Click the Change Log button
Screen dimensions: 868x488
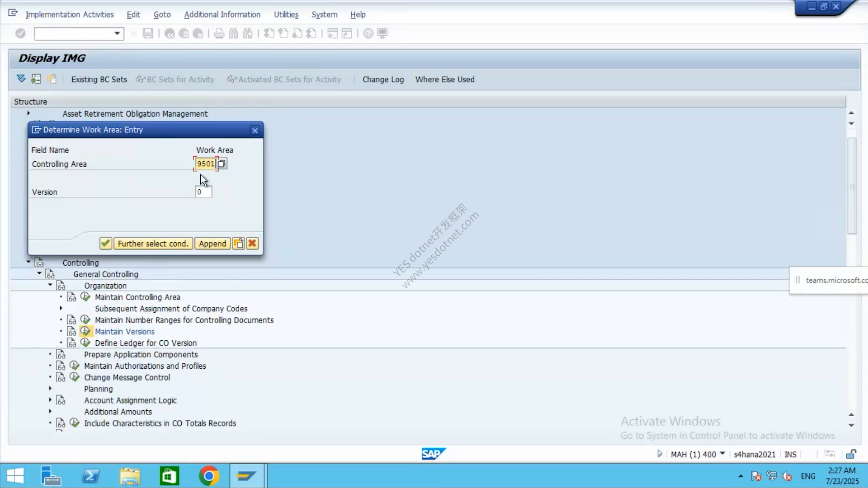[383, 80]
